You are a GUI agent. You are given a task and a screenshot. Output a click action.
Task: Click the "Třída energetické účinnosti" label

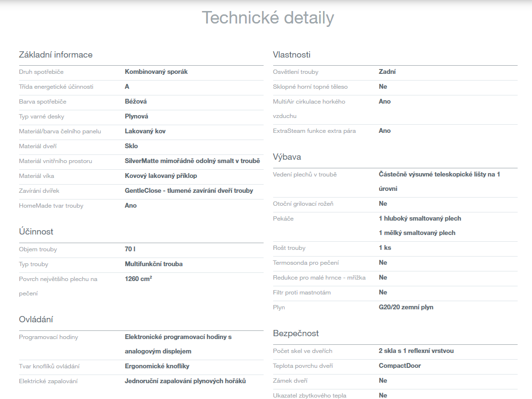click(x=56, y=87)
